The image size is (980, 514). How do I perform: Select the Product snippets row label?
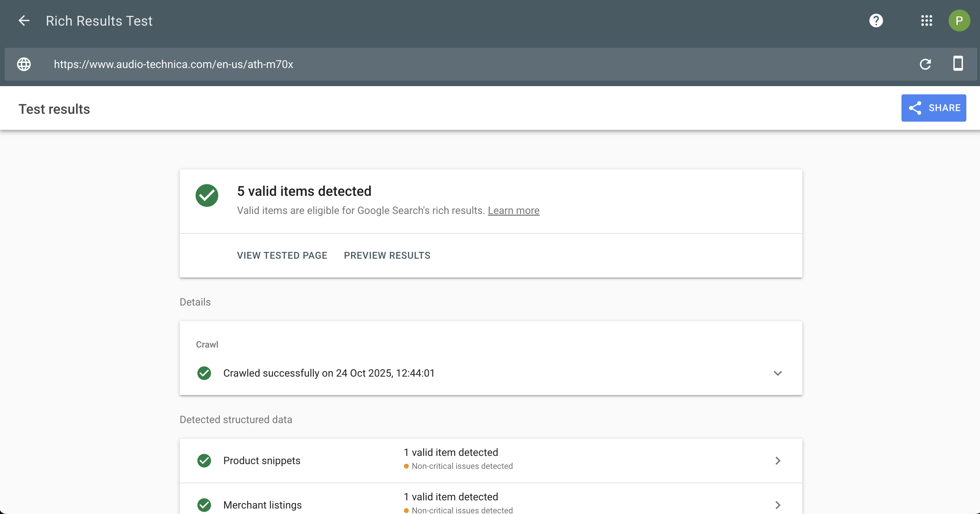click(x=262, y=461)
